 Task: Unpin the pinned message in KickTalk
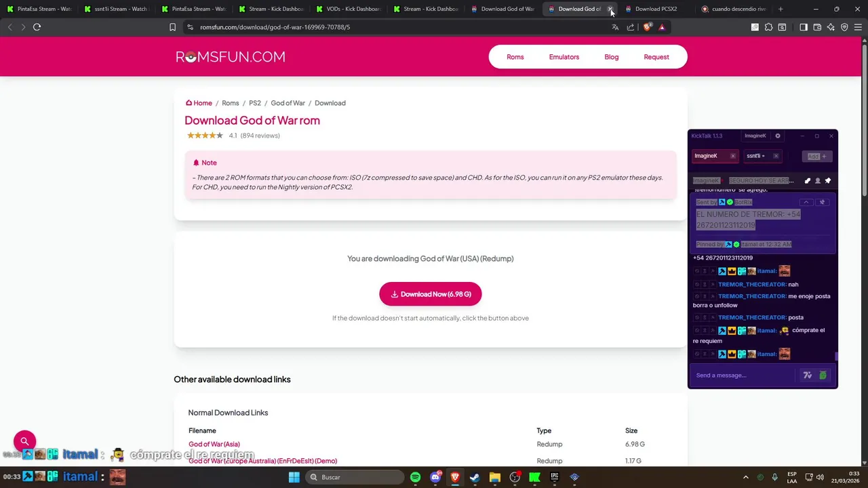pos(822,202)
